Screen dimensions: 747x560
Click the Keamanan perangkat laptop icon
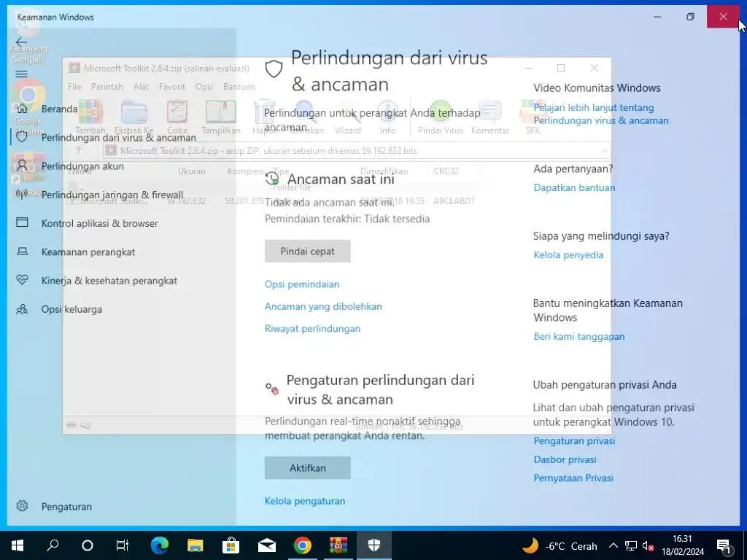tap(22, 251)
